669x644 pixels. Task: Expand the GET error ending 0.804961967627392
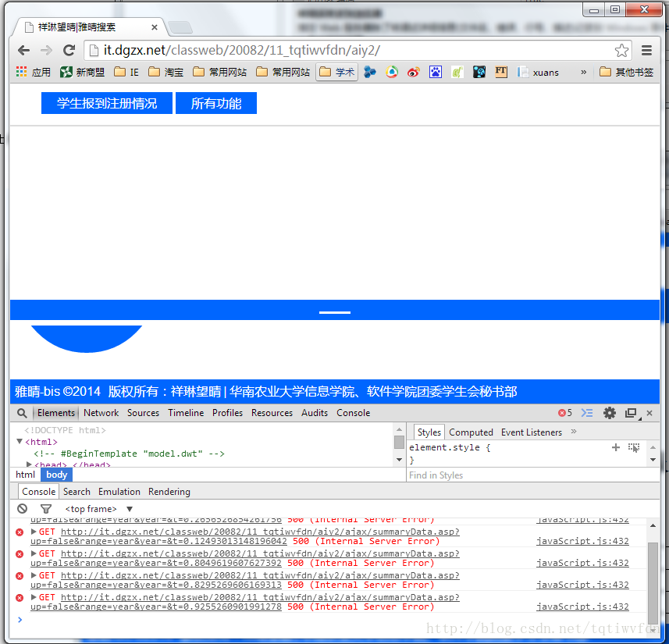point(34,553)
